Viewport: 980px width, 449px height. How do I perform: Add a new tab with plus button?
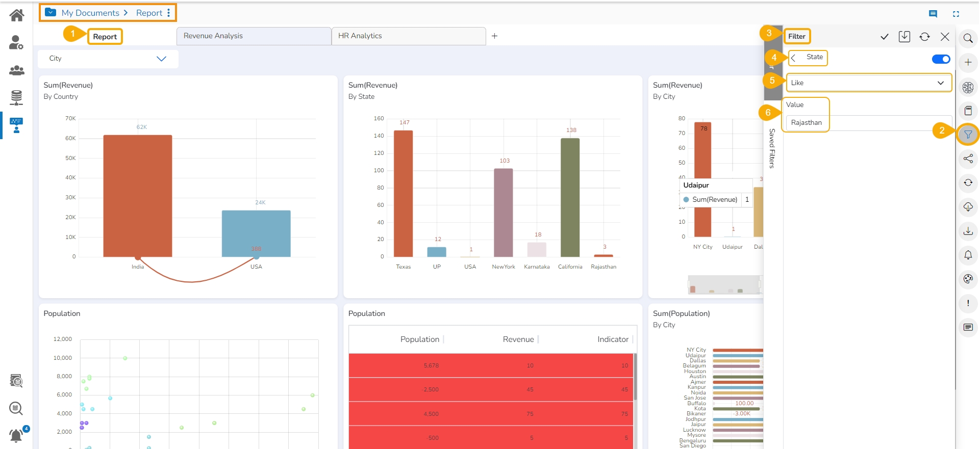tap(494, 36)
